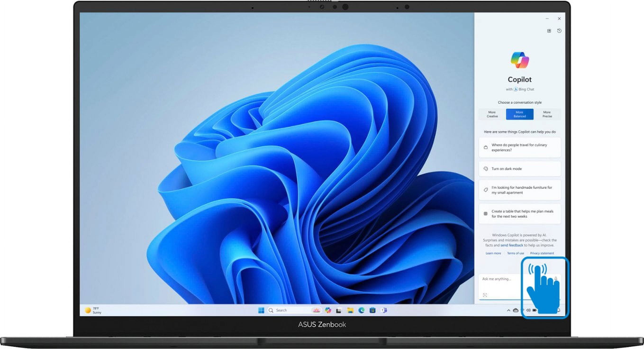
Task: Open Microsoft Teams from taskbar
Action: (384, 310)
